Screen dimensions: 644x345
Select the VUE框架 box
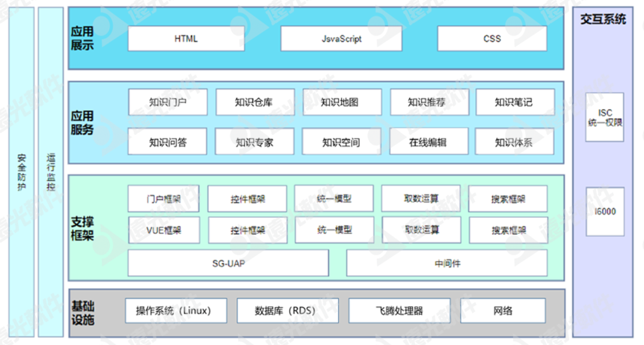(164, 230)
